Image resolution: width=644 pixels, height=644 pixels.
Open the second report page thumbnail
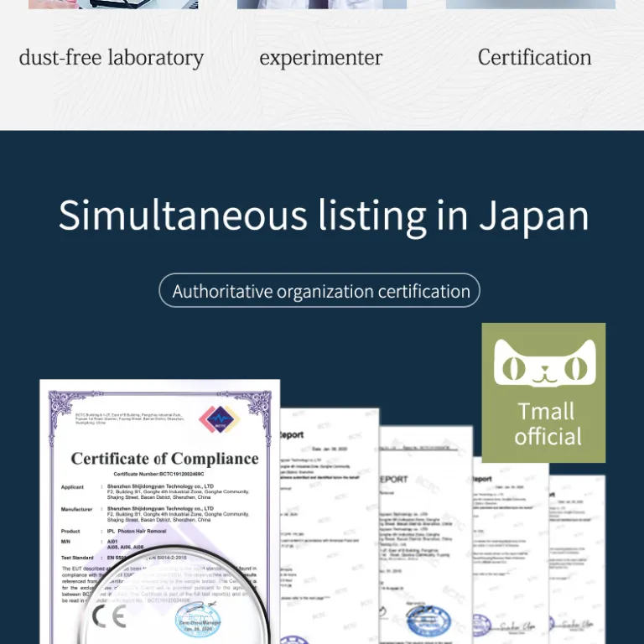329,526
